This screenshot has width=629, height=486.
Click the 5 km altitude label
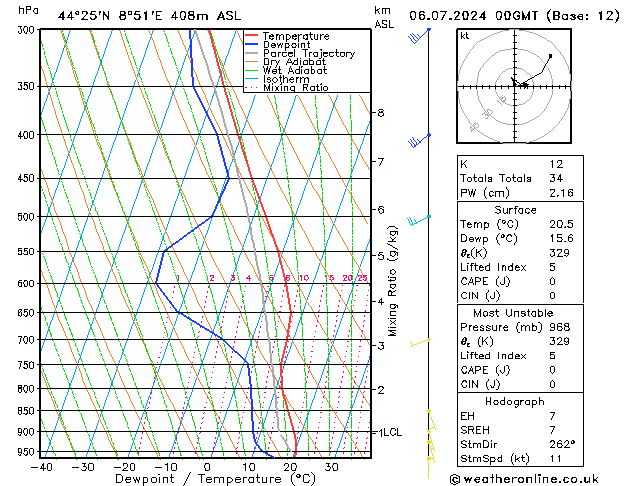(381, 255)
